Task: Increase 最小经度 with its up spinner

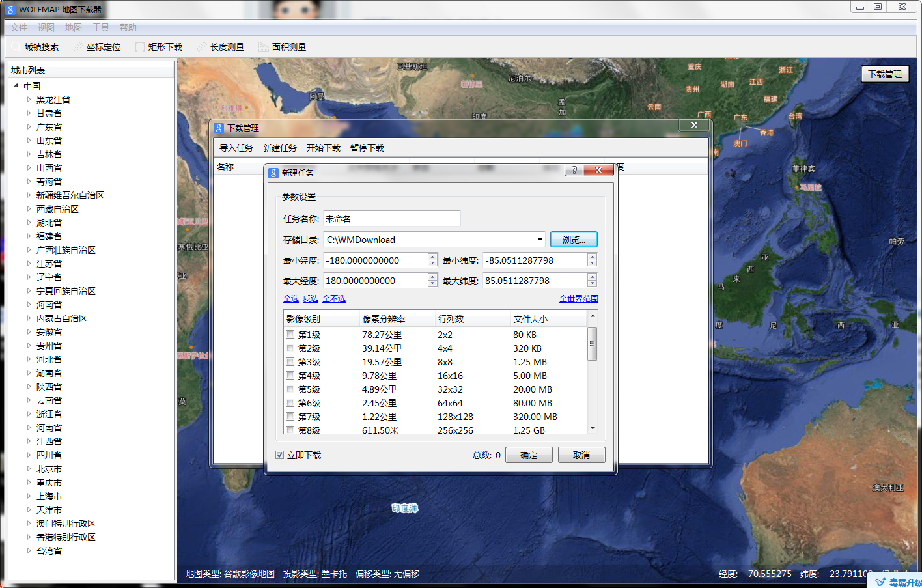Action: tap(432, 257)
